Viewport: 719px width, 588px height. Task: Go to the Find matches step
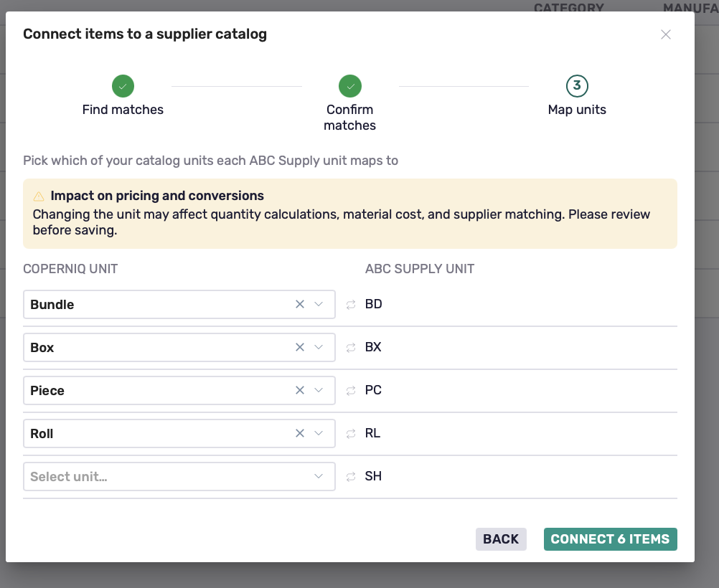(x=123, y=95)
